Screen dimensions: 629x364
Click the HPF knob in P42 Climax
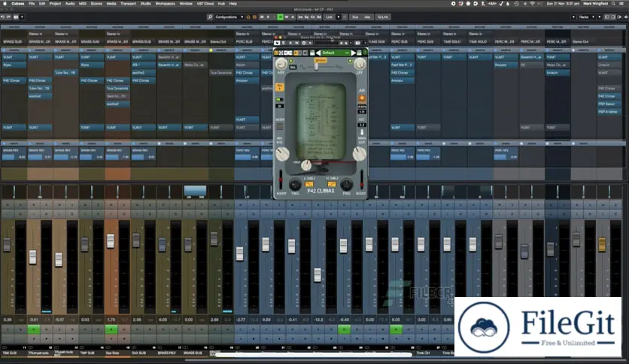coord(281,64)
